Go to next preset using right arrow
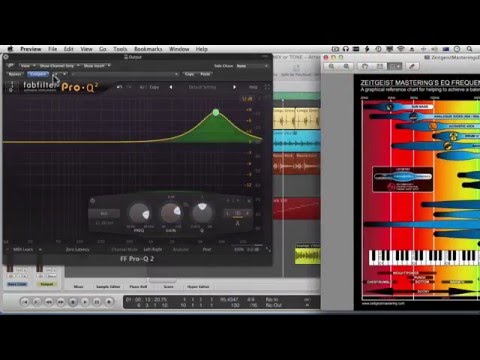This screenshot has height=360, width=480. pyautogui.click(x=234, y=87)
